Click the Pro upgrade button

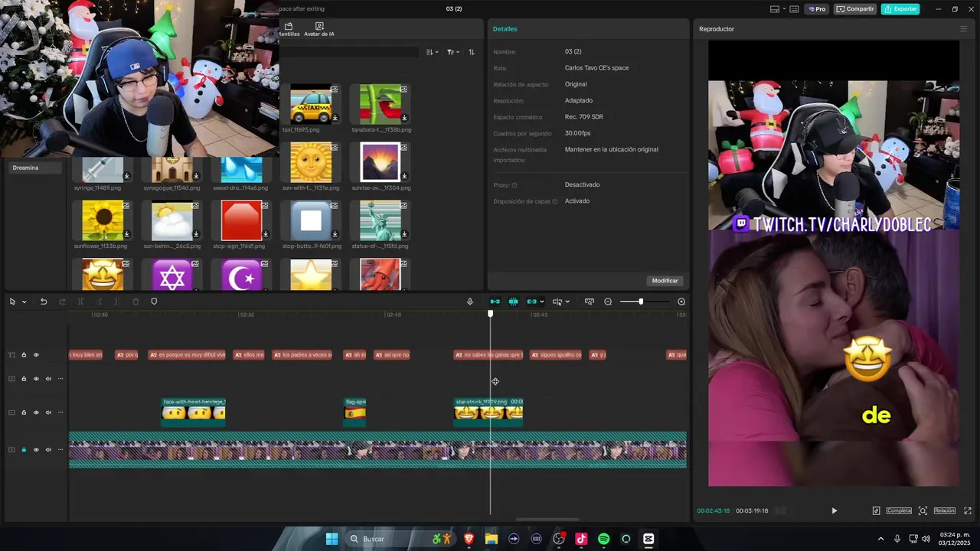[817, 9]
